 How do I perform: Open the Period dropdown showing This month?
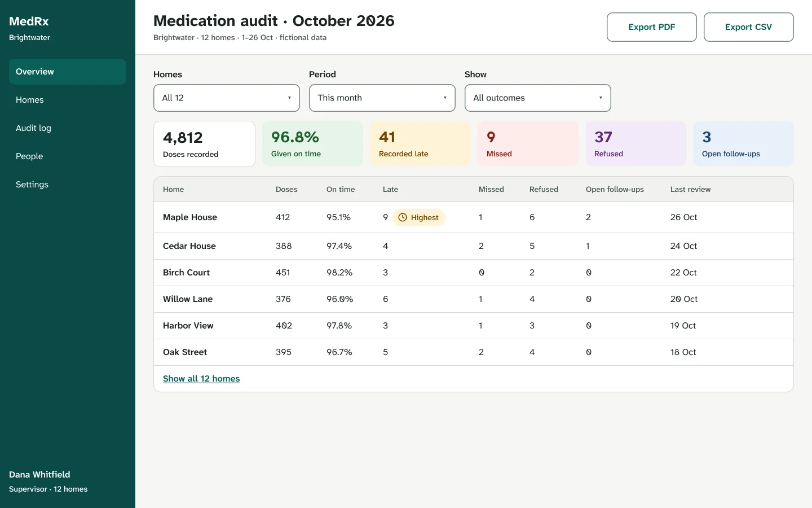coord(382,98)
